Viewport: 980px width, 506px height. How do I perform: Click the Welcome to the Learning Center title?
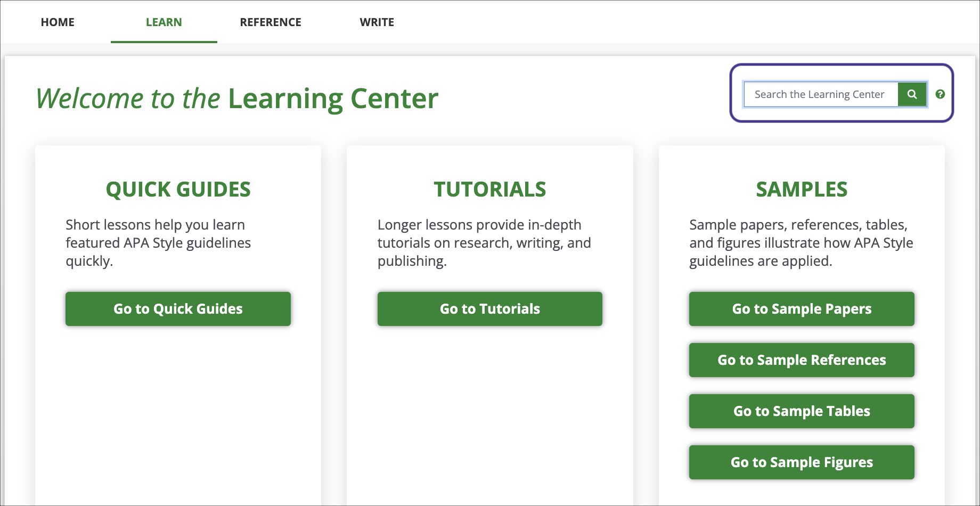[236, 98]
